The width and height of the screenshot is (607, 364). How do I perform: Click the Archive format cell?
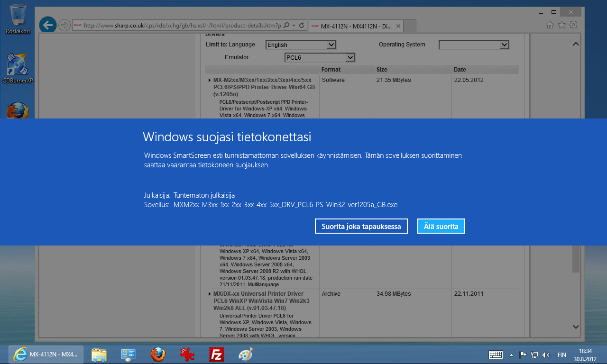click(x=331, y=294)
